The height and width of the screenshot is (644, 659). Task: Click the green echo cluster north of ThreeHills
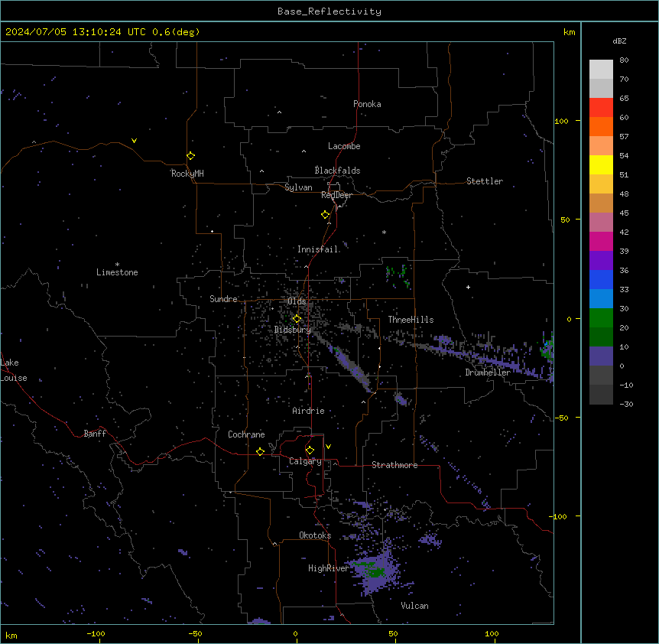pyautogui.click(x=398, y=276)
